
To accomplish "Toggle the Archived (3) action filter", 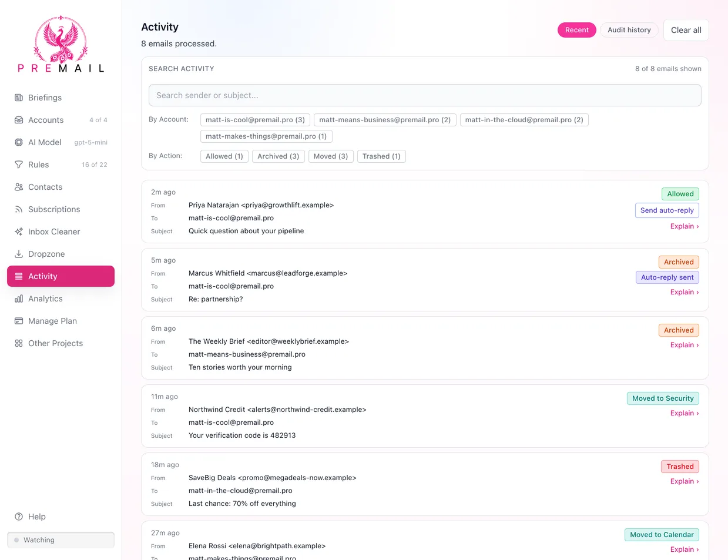I will 279,156.
